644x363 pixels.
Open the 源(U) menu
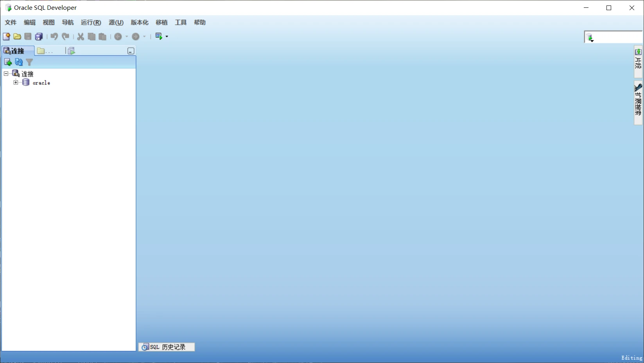tap(116, 22)
